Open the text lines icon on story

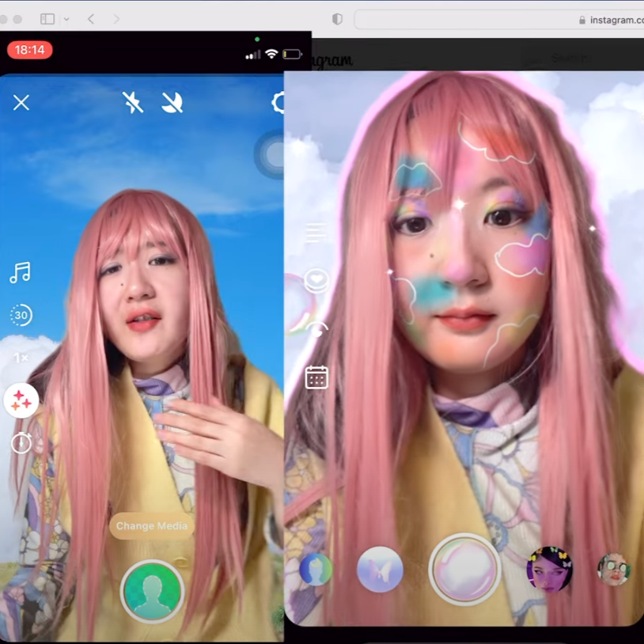[x=316, y=233]
